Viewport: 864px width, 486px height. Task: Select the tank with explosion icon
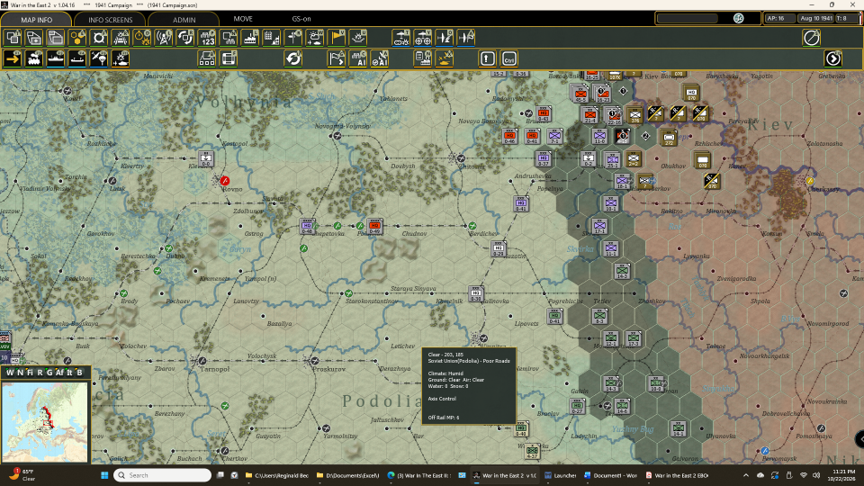coord(121,59)
